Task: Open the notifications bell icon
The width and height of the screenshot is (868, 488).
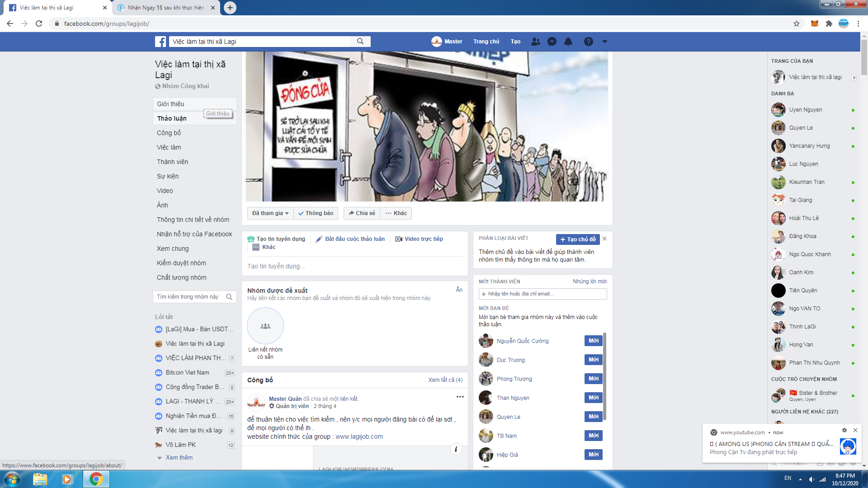Action: (x=568, y=42)
